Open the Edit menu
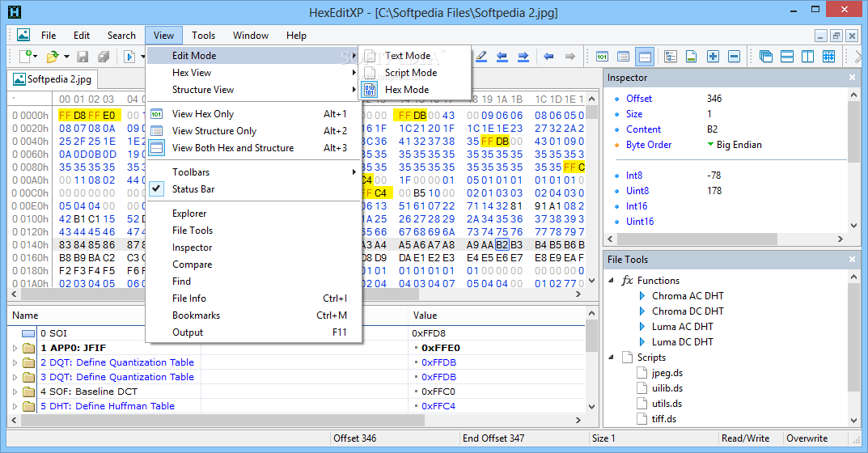This screenshot has height=453, width=868. [82, 36]
